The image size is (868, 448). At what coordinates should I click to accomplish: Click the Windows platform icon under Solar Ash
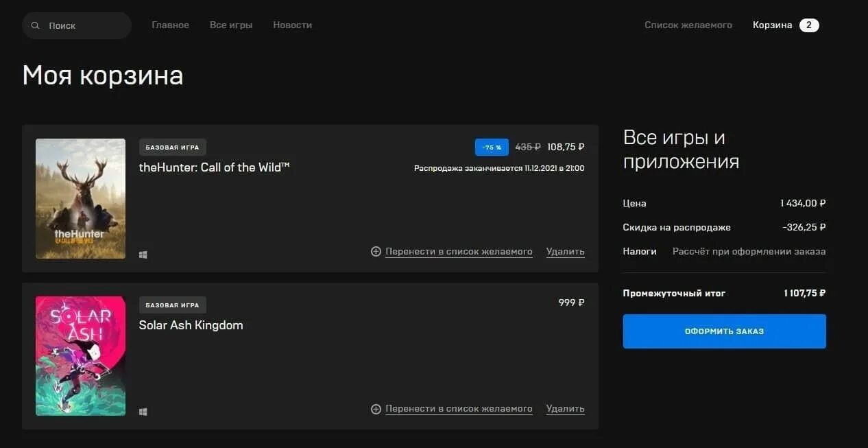click(143, 412)
